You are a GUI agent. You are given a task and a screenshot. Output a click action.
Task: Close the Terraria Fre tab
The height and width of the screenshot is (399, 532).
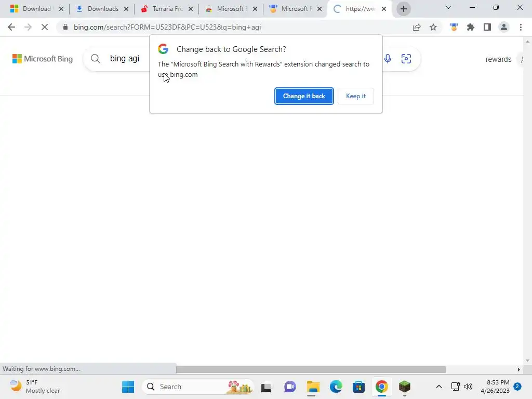pos(191,9)
